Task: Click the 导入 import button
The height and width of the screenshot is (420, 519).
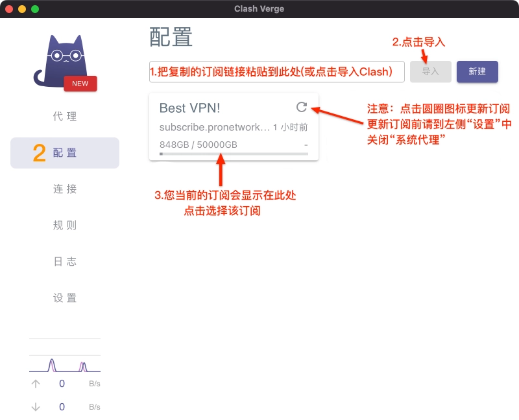Action: pyautogui.click(x=430, y=71)
